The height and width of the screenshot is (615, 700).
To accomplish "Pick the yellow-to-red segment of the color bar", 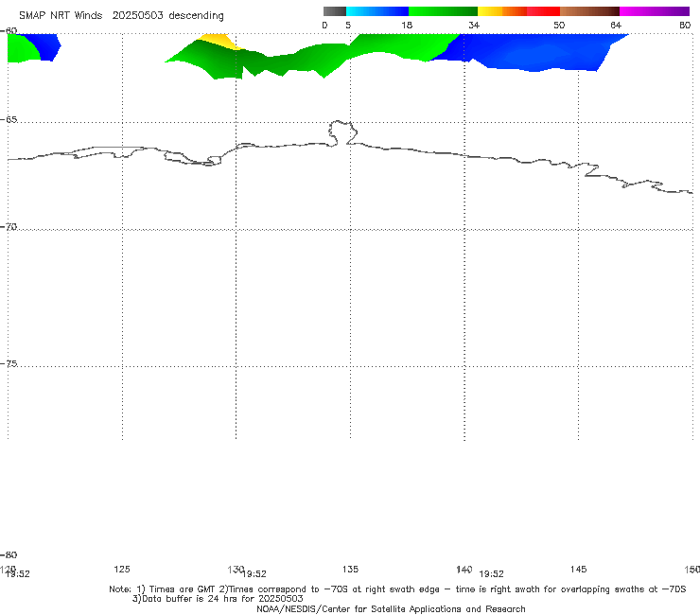I will click(518, 11).
